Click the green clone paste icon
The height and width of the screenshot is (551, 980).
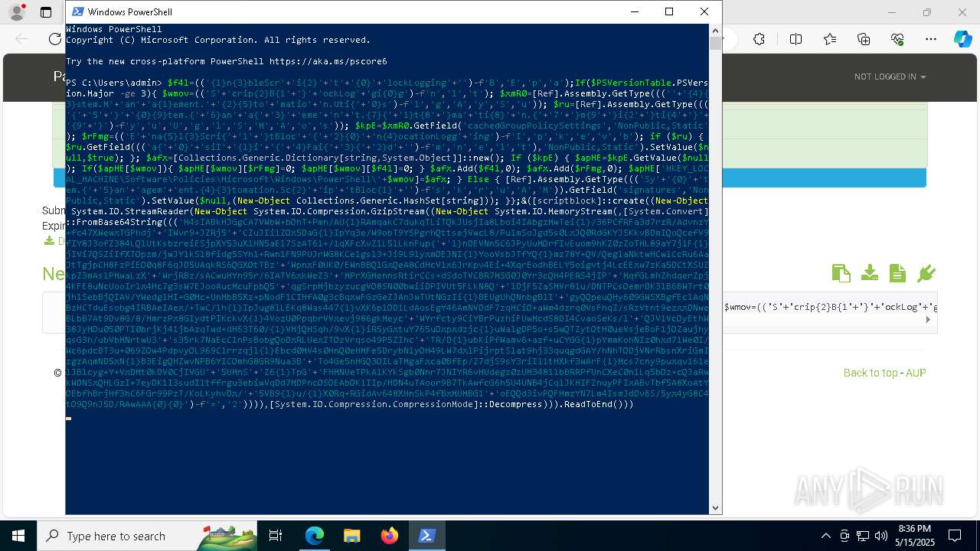pyautogui.click(x=841, y=273)
